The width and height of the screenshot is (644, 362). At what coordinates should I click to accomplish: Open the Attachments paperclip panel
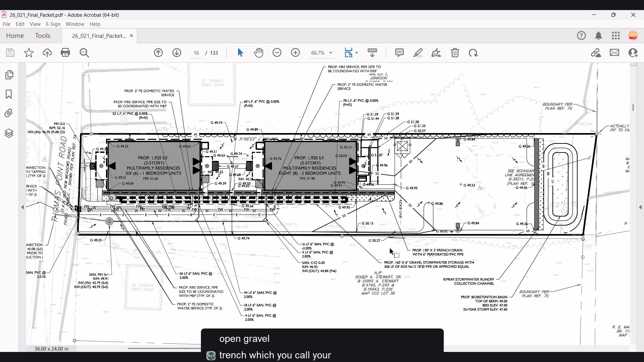click(9, 113)
